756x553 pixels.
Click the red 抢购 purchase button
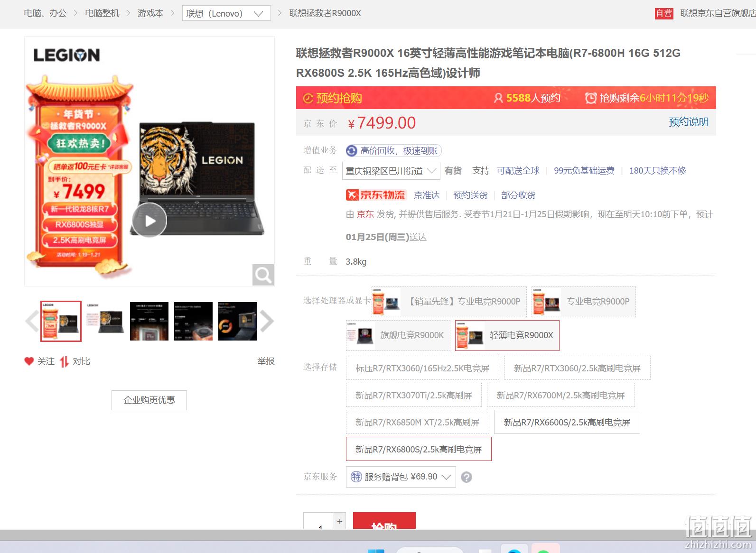pos(384,521)
